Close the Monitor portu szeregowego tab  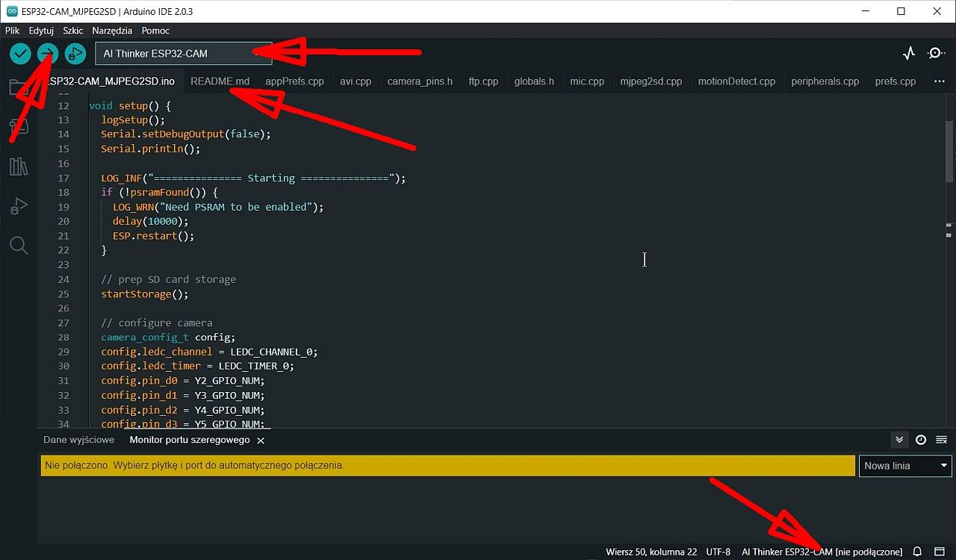click(x=261, y=440)
